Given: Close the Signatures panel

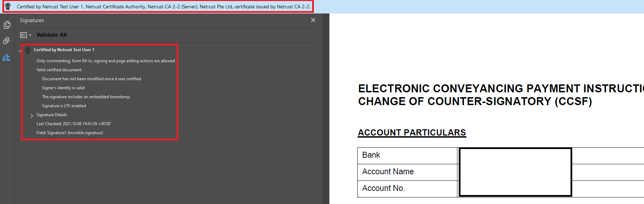Looking at the screenshot, I should click(x=313, y=20).
